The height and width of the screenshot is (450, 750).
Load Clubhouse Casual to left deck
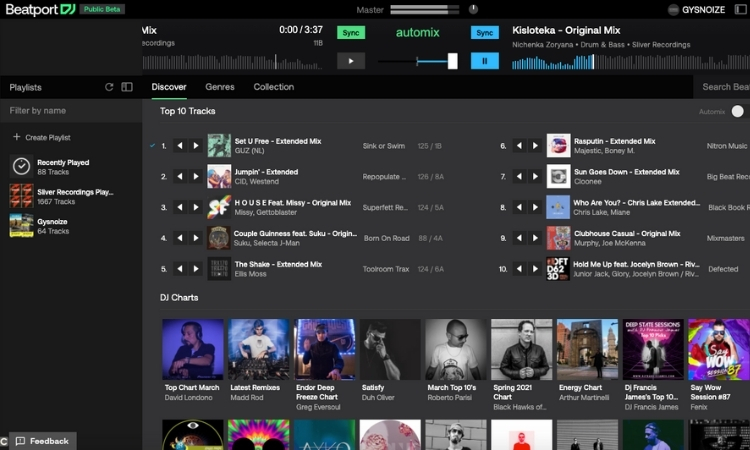point(519,238)
